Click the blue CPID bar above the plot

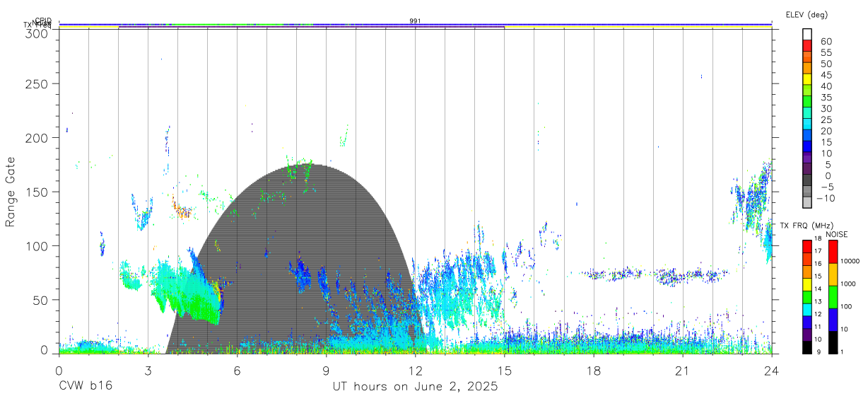[x=416, y=24]
